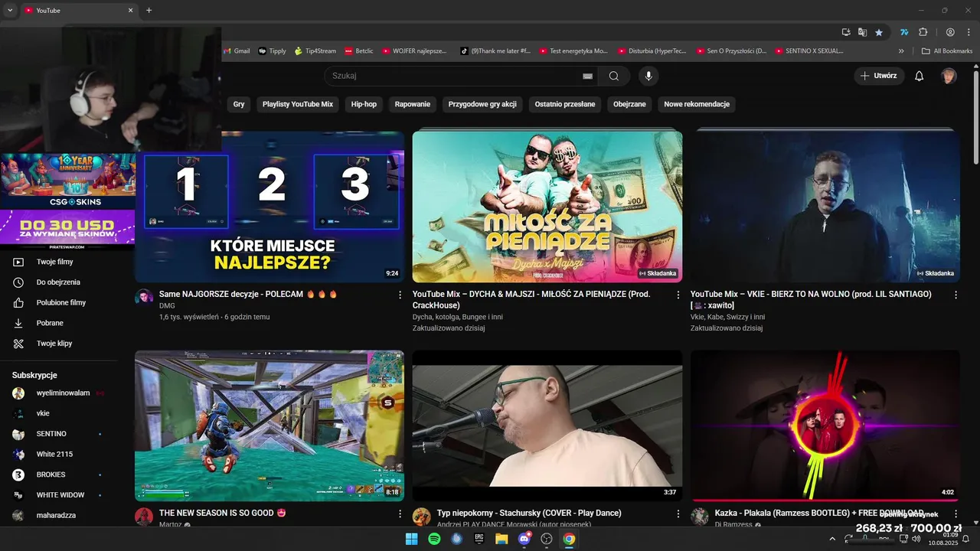Open DMG channel avatar under the first video

[144, 298]
